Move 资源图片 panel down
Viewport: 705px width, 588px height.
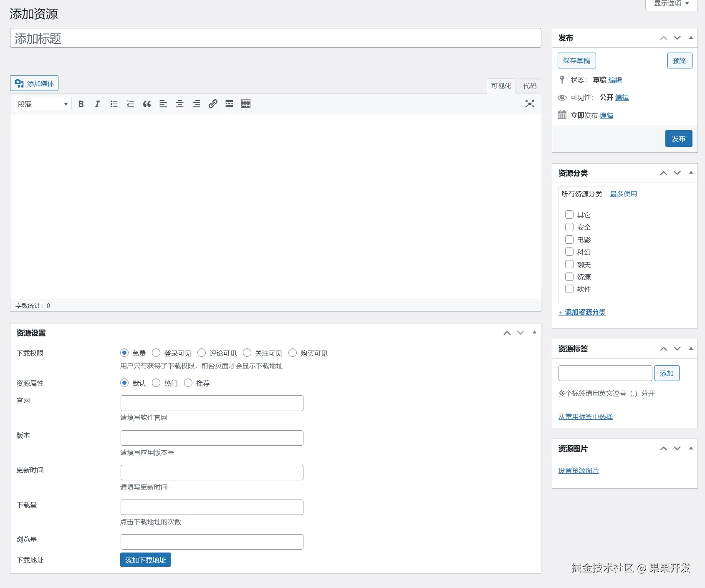677,449
